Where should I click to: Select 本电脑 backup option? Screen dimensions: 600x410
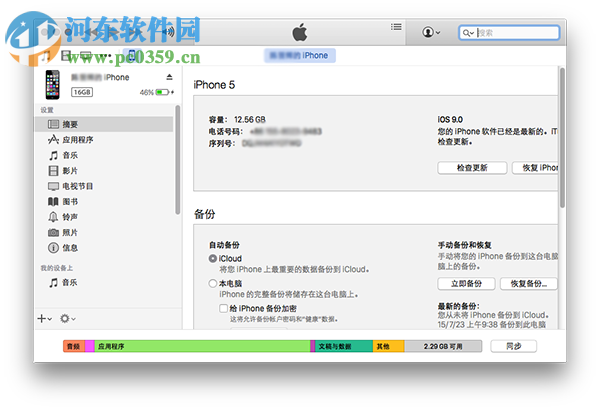point(213,283)
